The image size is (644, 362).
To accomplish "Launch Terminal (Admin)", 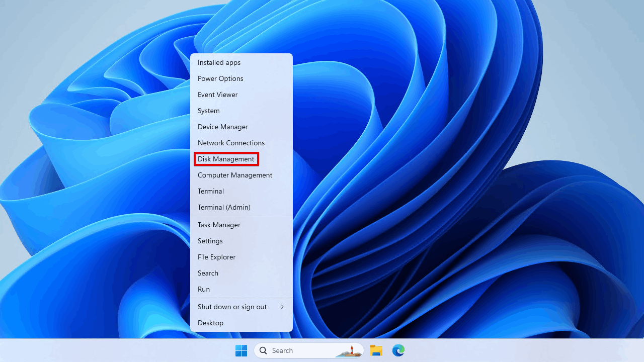I will tap(224, 207).
